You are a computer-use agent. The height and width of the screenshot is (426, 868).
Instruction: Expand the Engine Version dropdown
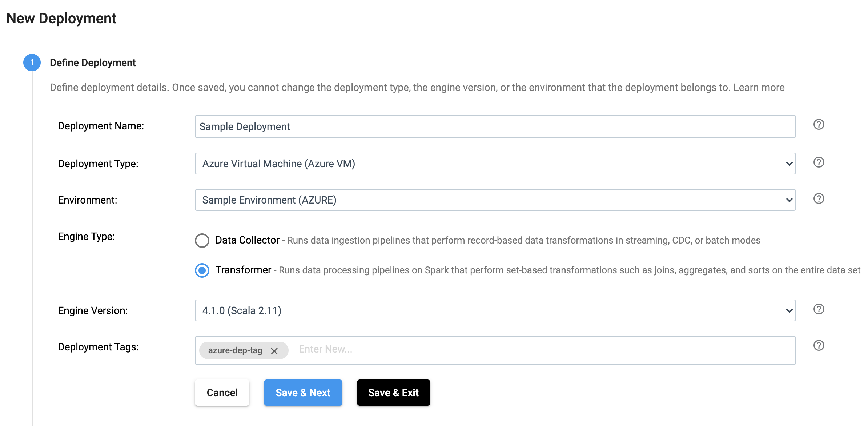coord(789,310)
